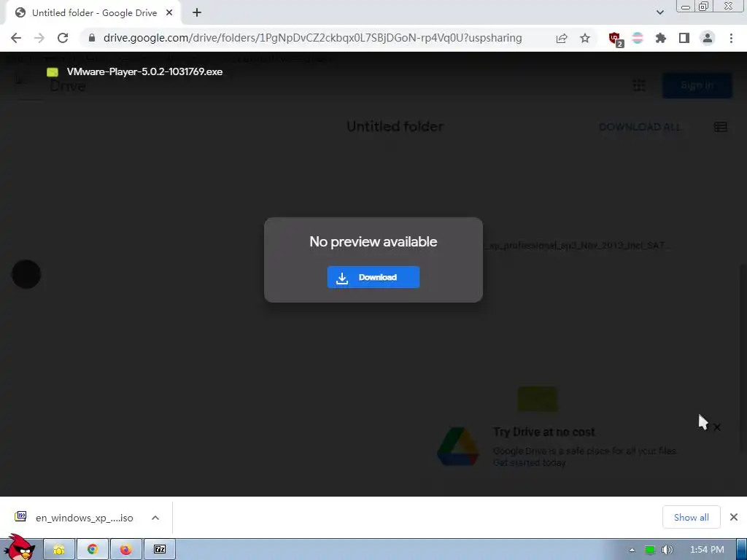The width and height of the screenshot is (747, 560).
Task: Click the VMware file type icon
Action: pos(53,72)
